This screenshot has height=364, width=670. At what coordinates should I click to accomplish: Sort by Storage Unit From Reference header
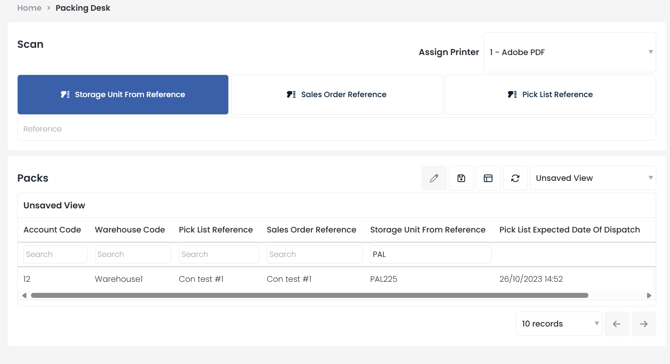pyautogui.click(x=428, y=230)
